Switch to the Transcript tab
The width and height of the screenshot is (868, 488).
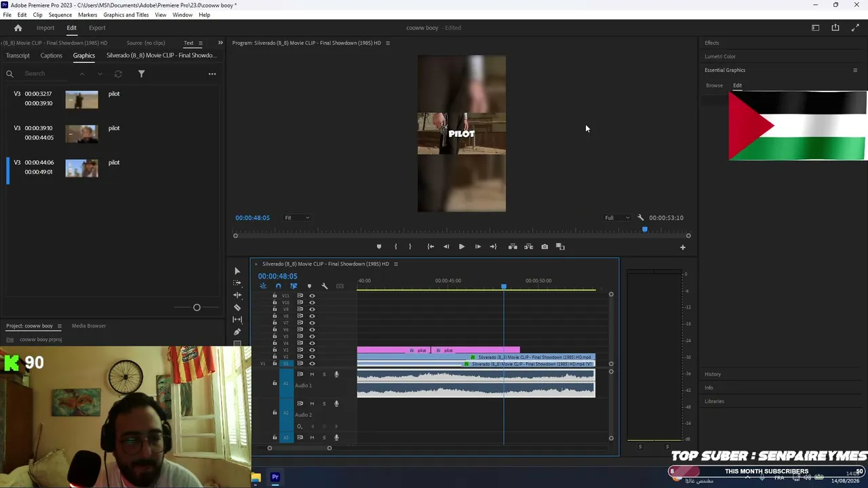point(18,56)
